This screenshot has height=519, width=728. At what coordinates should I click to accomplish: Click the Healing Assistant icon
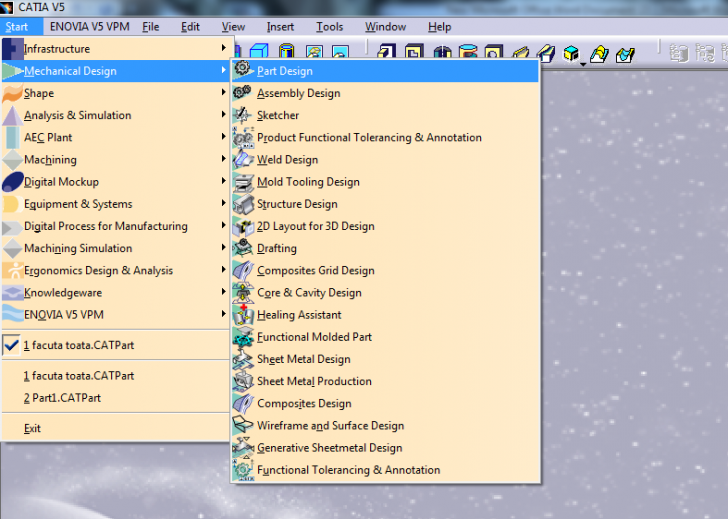pos(243,314)
